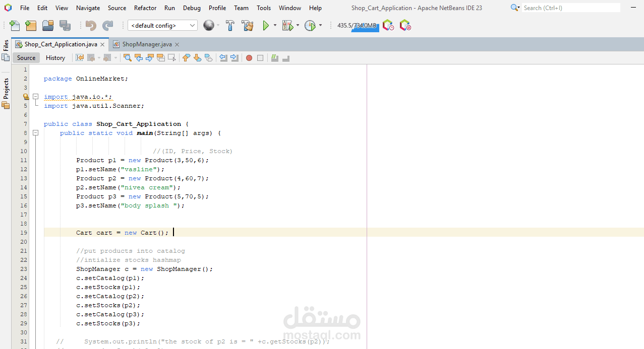Click the Debug Project icon
This screenshot has height=349, width=644.
tap(287, 26)
